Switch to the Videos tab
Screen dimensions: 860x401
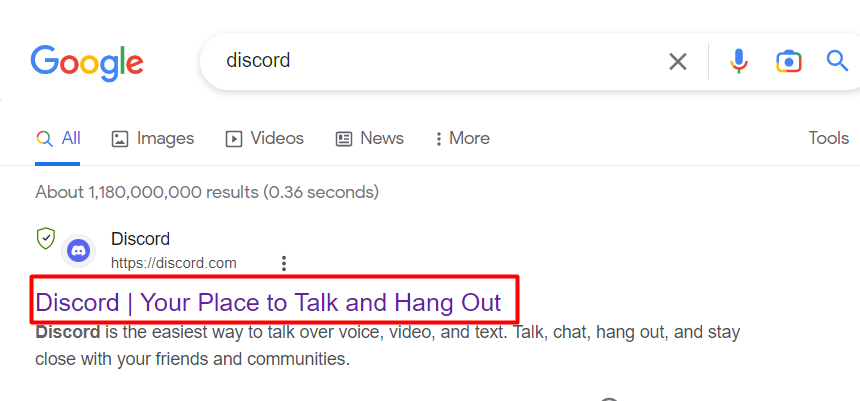[264, 138]
